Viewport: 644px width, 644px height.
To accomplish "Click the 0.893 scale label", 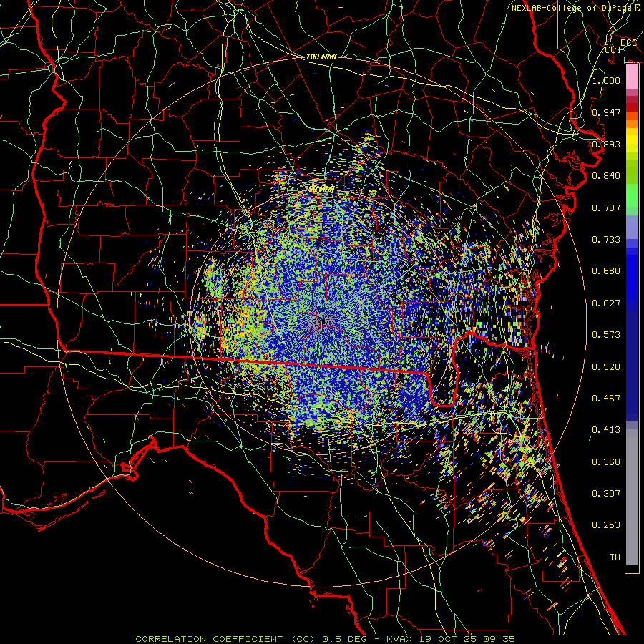I will pyautogui.click(x=606, y=144).
